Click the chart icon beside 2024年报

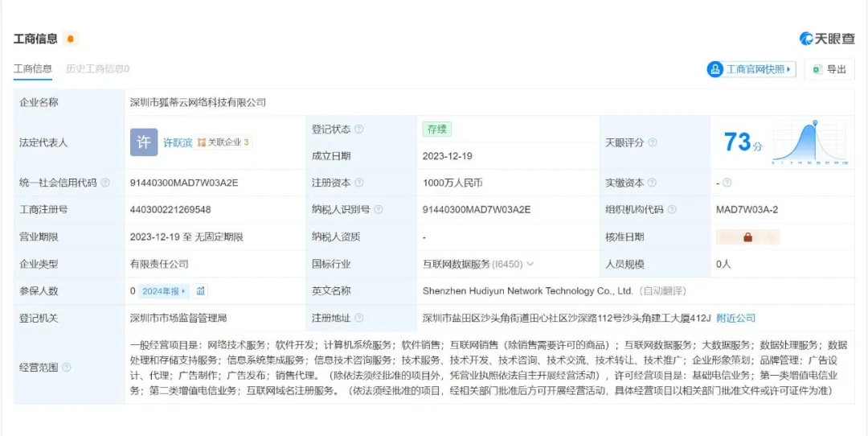(x=200, y=291)
